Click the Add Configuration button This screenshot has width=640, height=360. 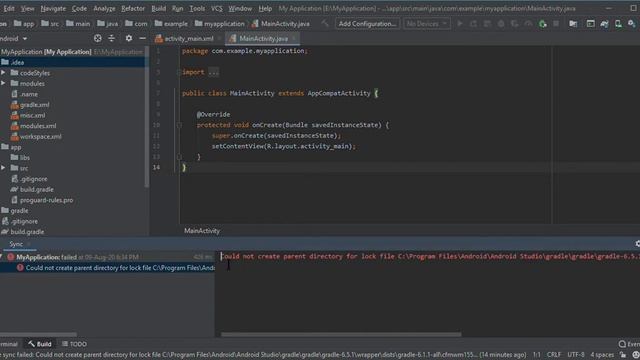367,24
